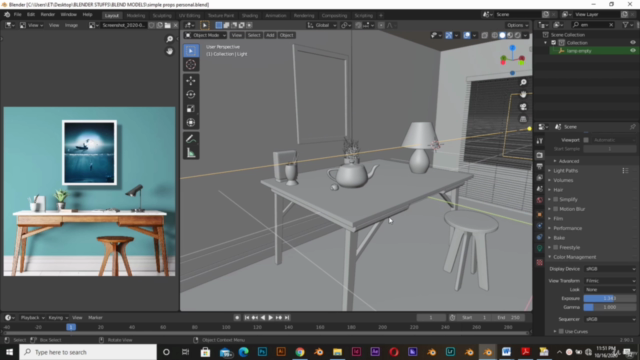Open the Tool properties tab icon
Viewport: 640px width, 360px height.
540,141
